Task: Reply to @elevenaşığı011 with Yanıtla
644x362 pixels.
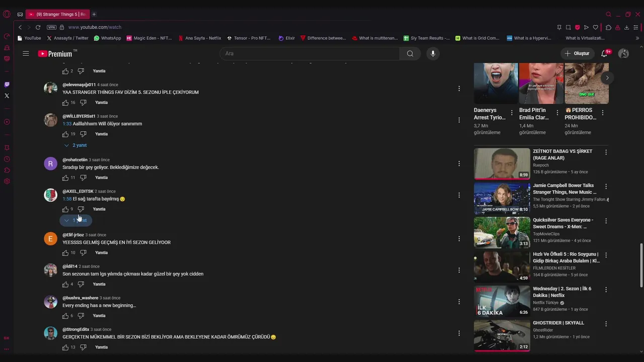Action: coord(100,103)
